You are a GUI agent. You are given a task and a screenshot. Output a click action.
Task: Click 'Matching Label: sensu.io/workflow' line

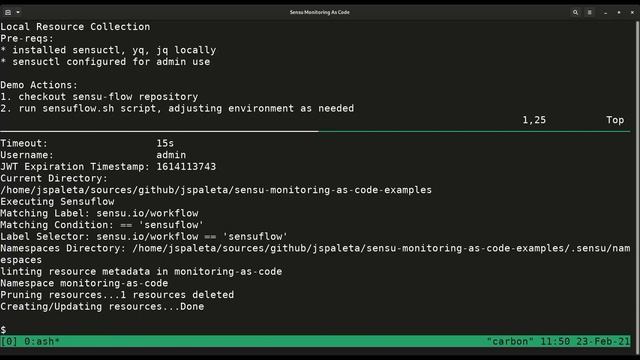pyautogui.click(x=99, y=213)
